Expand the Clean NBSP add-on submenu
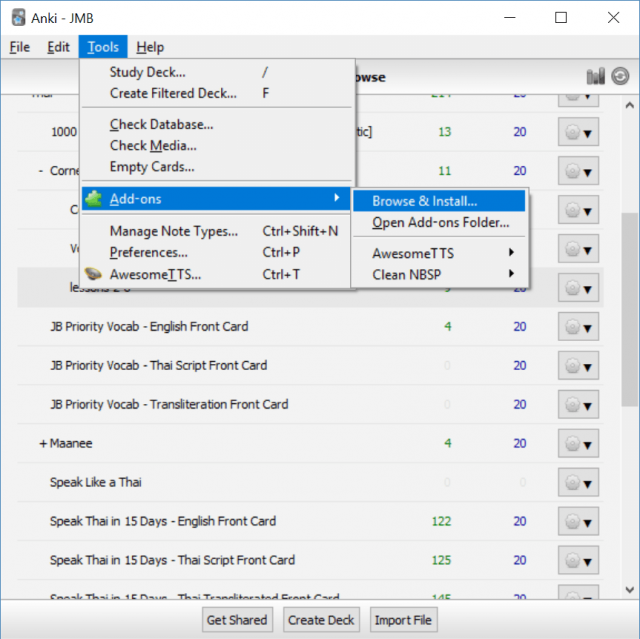The width and height of the screenshot is (640, 639). pyautogui.click(x=440, y=274)
